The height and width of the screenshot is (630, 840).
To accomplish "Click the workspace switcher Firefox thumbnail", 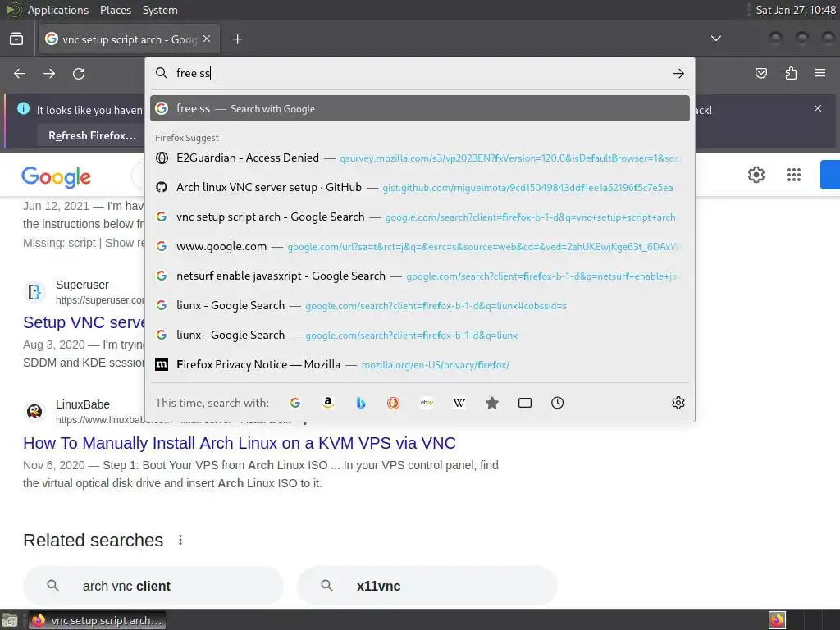I will pos(777,620).
